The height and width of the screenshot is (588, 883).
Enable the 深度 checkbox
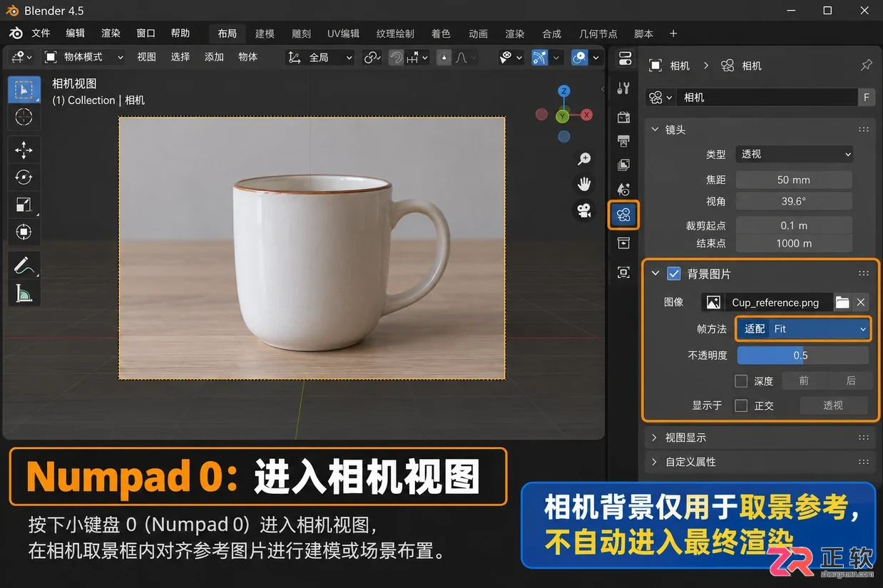[741, 381]
